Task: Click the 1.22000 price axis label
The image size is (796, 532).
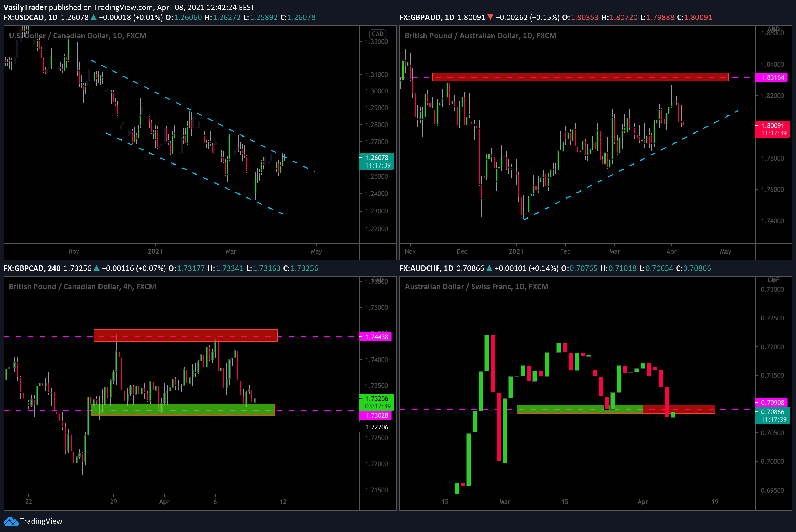Action: (377, 229)
